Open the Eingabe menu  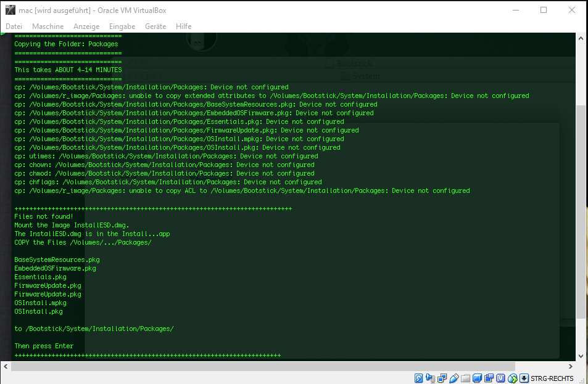122,27
